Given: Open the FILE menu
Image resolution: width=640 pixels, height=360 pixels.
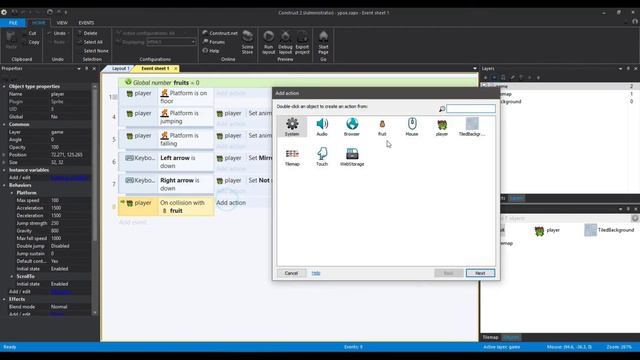Looking at the screenshot, I should click(x=13, y=23).
